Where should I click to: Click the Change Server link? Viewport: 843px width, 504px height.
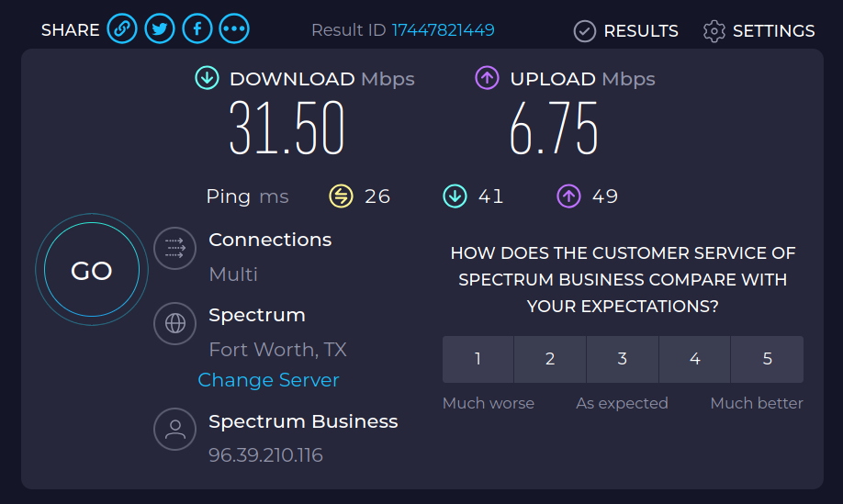coord(268,380)
